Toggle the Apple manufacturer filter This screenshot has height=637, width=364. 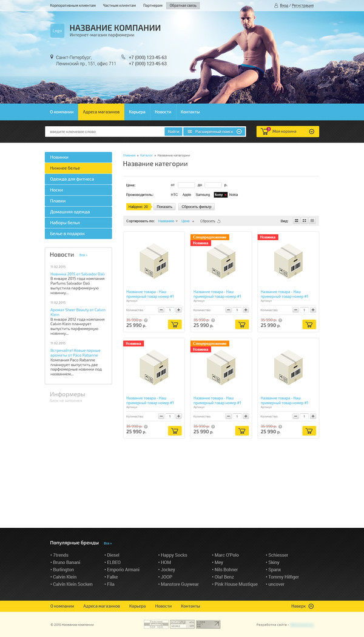coord(186,195)
